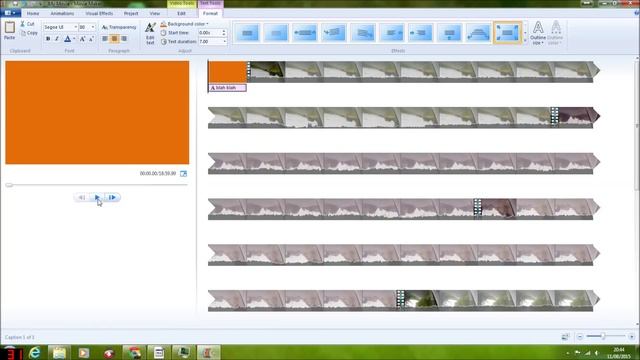Toggle bold text formatting

pyautogui.click(x=48, y=39)
